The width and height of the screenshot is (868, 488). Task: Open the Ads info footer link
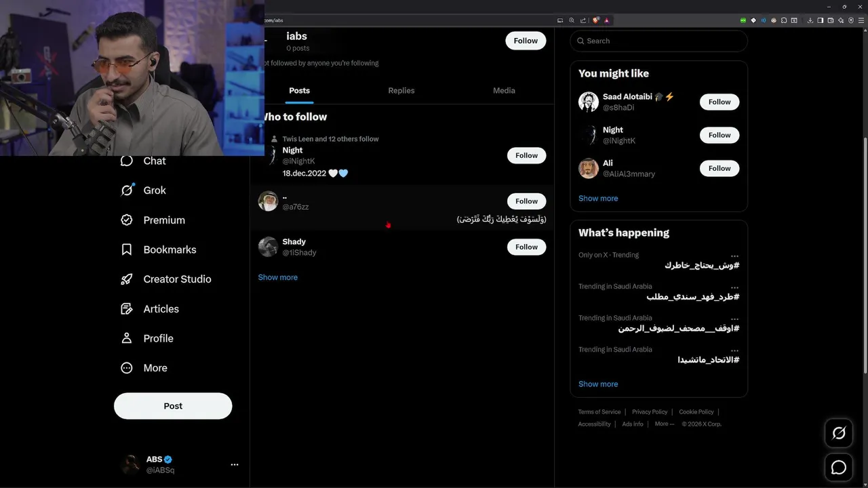coord(633,424)
